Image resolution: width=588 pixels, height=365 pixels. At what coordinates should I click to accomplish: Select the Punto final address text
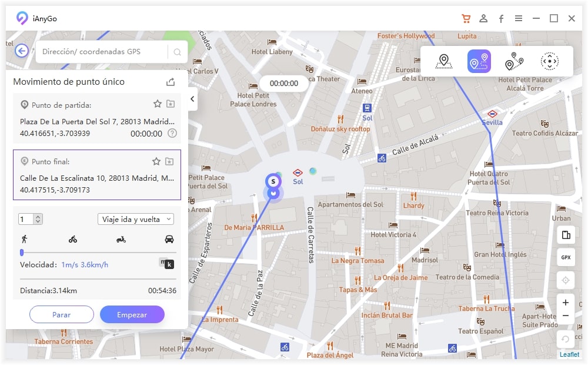tap(97, 178)
